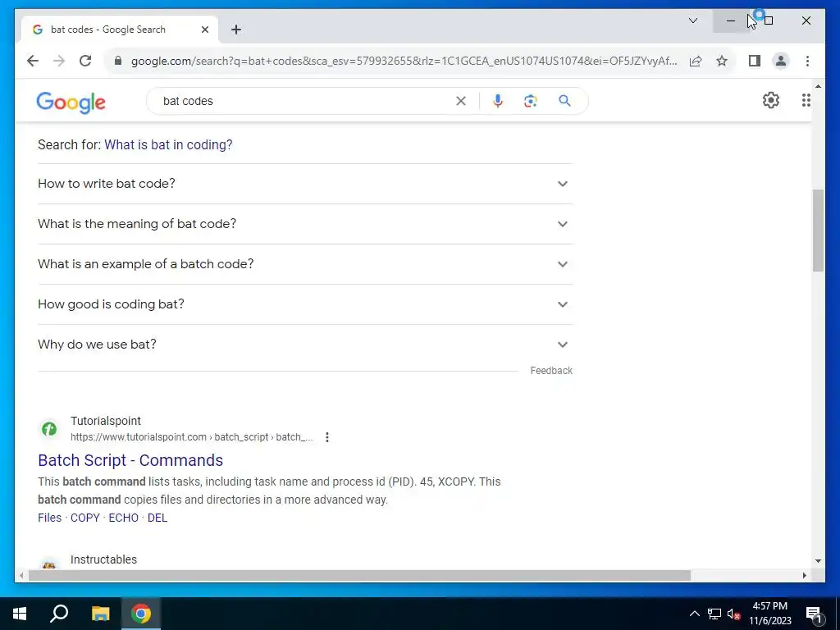Open Chrome side panel
This screenshot has height=630, width=840.
pos(755,61)
